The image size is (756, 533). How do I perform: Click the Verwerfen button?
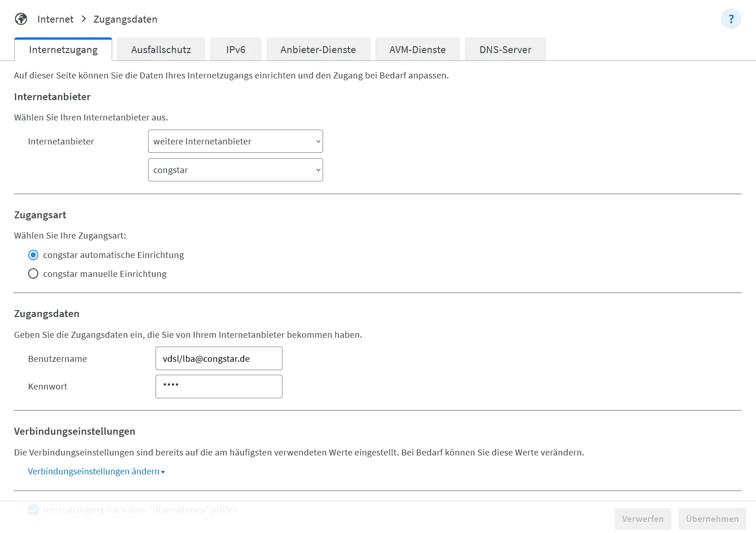pyautogui.click(x=642, y=519)
